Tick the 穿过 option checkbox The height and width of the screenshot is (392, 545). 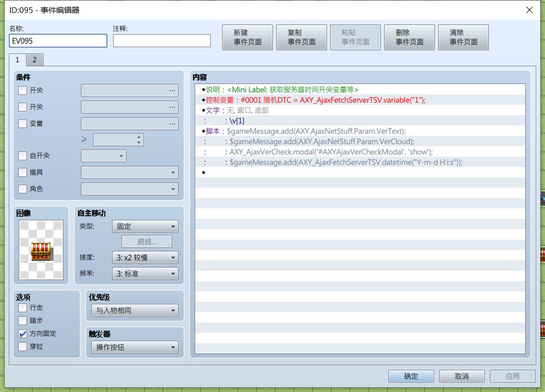pos(23,346)
